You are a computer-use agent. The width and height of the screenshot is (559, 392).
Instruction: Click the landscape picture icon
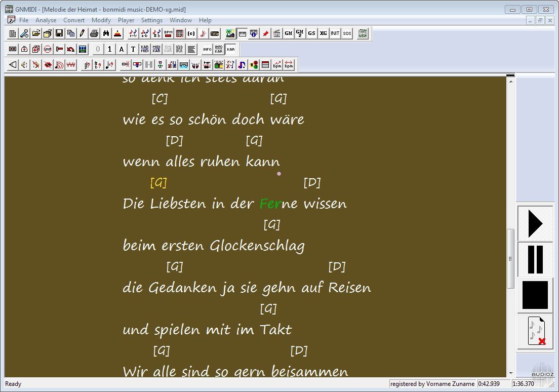click(x=230, y=33)
